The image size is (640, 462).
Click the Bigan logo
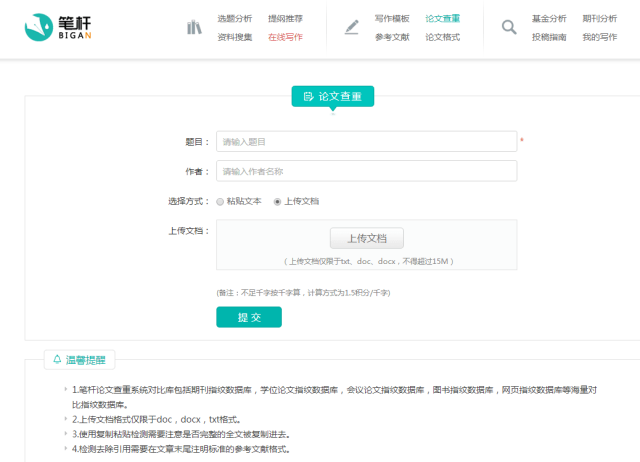tap(58, 27)
